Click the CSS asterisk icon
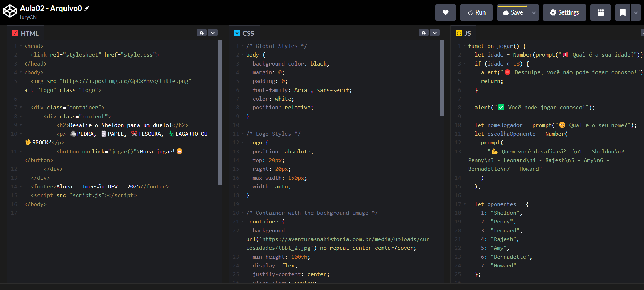 (237, 33)
